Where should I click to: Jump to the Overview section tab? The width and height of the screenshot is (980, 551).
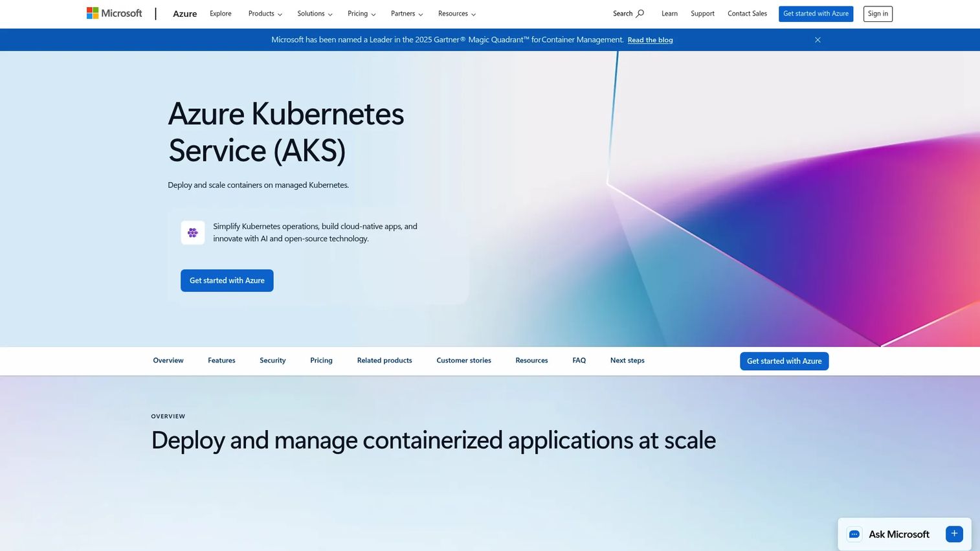click(168, 361)
